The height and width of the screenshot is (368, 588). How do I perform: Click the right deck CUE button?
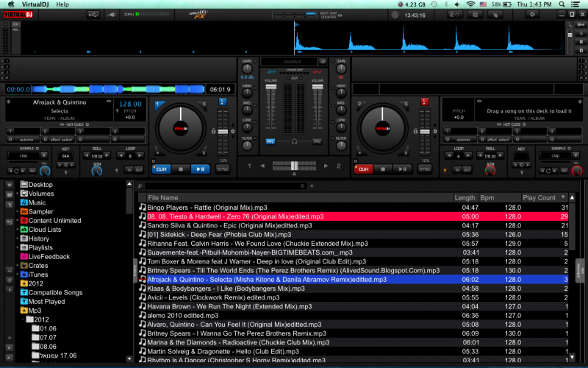pyautogui.click(x=362, y=169)
